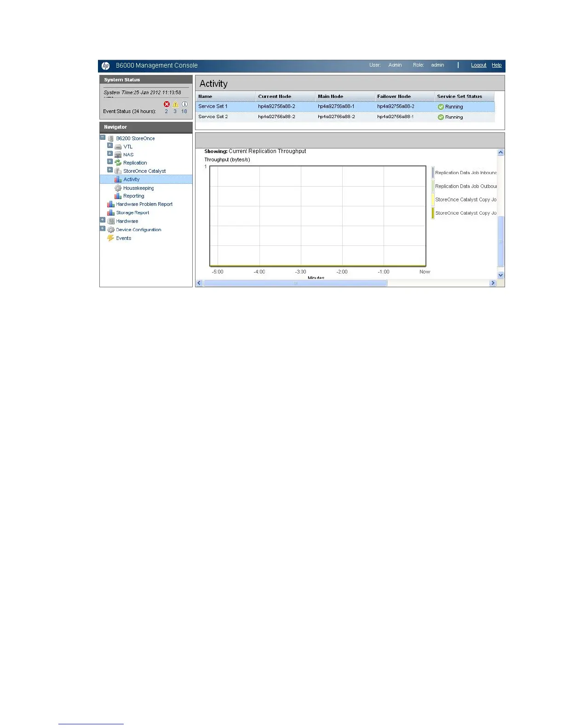Click the critical event count 2
563x728 pixels.
pyautogui.click(x=167, y=111)
